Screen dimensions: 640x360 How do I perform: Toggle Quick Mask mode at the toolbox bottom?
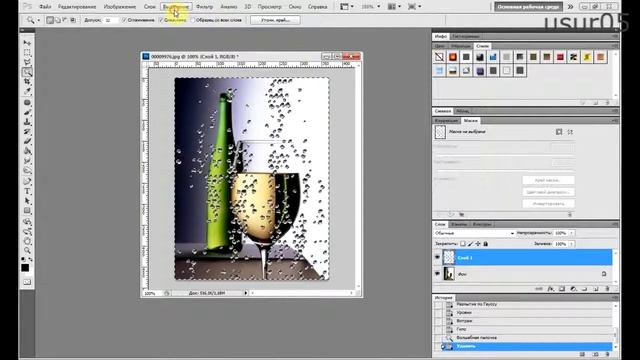click(27, 282)
